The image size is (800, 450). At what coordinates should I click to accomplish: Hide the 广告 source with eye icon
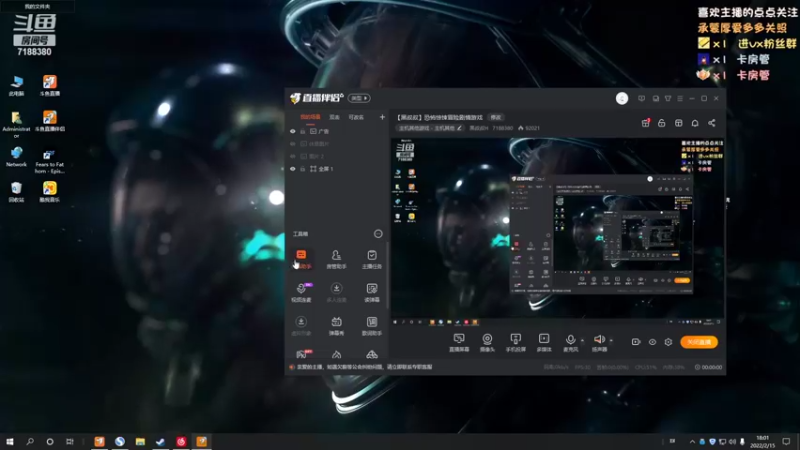(293, 131)
